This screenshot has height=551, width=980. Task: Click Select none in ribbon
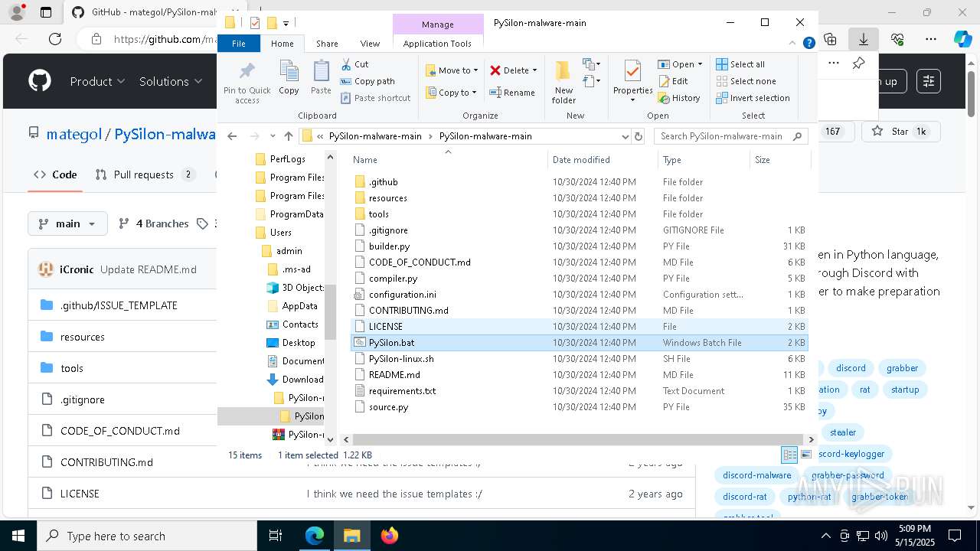click(x=746, y=81)
